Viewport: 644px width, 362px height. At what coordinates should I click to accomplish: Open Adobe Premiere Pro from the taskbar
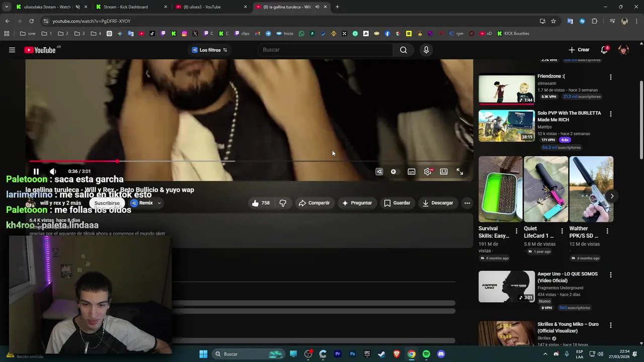click(x=338, y=354)
